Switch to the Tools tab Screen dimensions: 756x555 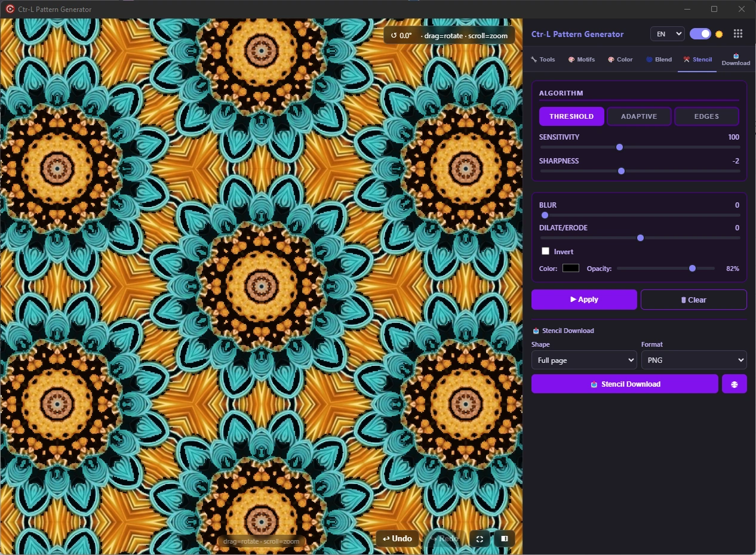pyautogui.click(x=543, y=60)
